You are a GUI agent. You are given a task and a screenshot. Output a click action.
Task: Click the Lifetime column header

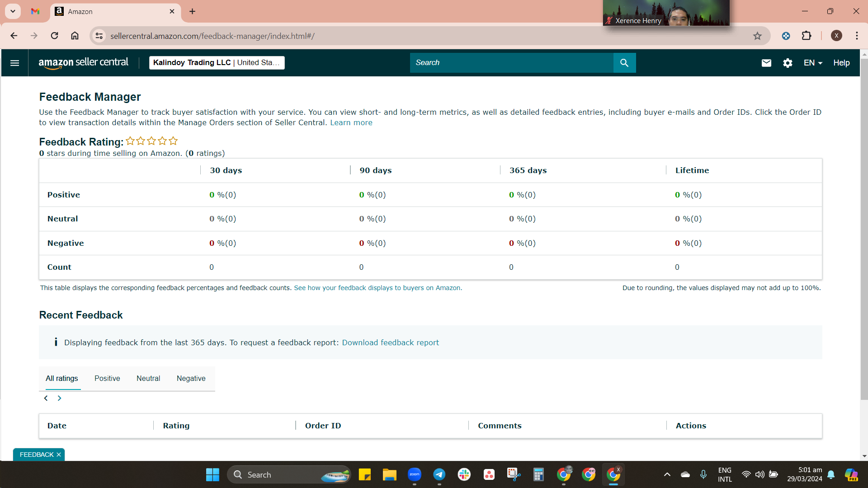(x=692, y=170)
